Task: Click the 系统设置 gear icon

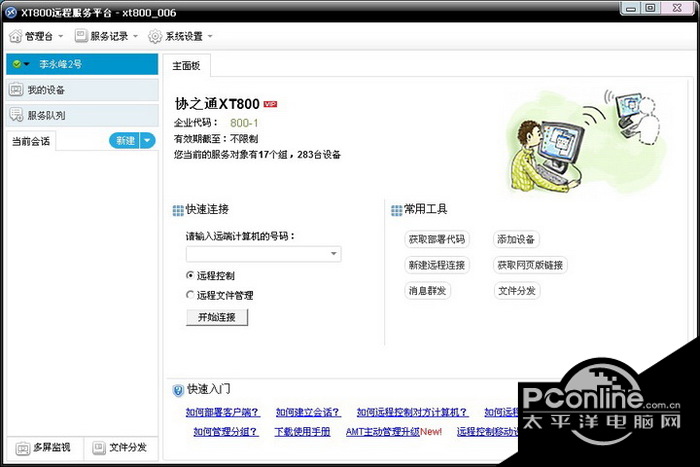Action: [x=155, y=36]
